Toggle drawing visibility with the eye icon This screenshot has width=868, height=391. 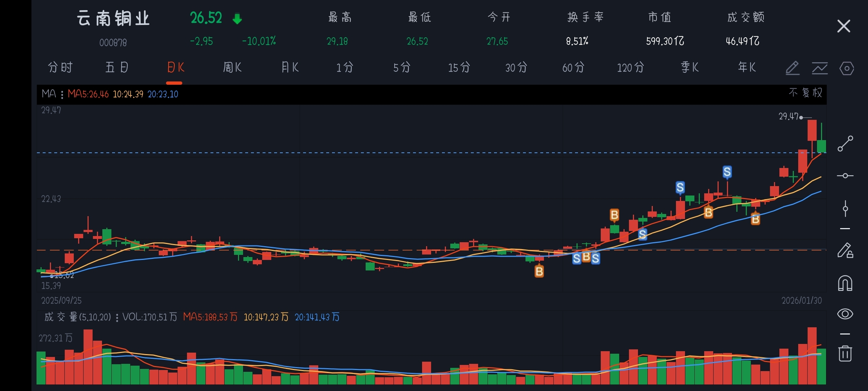point(845,314)
